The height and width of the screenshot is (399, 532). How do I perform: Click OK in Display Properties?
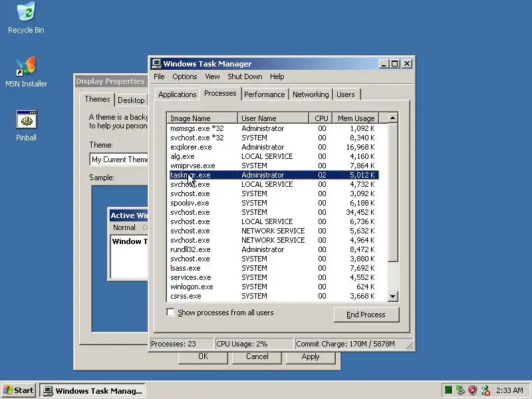point(203,357)
